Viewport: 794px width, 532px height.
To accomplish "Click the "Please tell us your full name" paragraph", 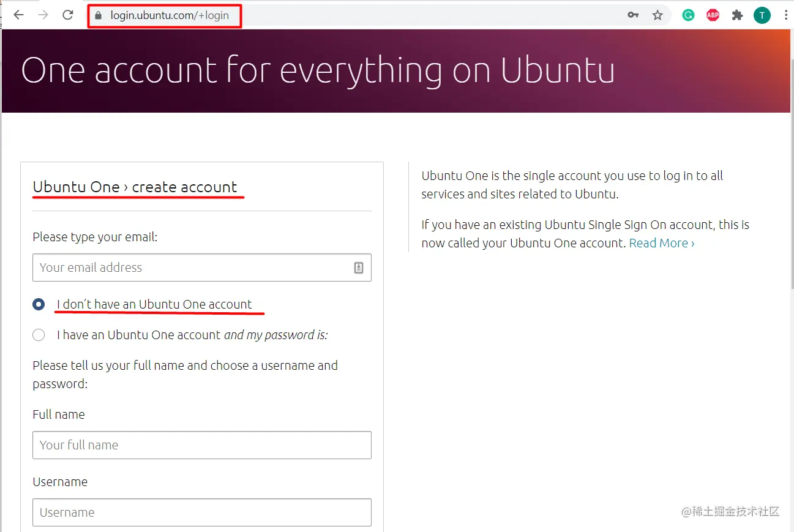I will [x=185, y=375].
